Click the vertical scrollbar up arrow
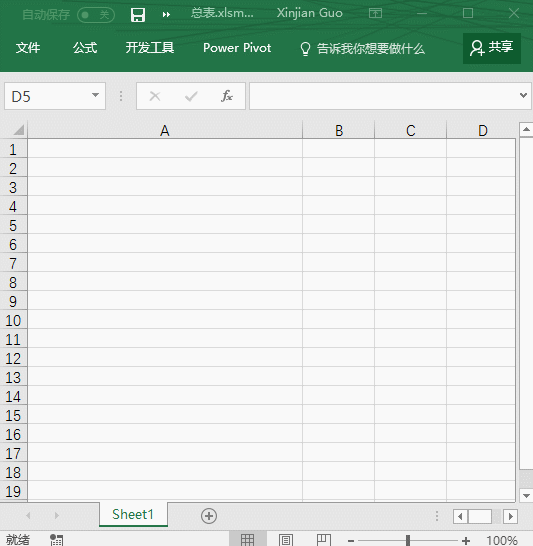The image size is (533, 546). [x=526, y=130]
